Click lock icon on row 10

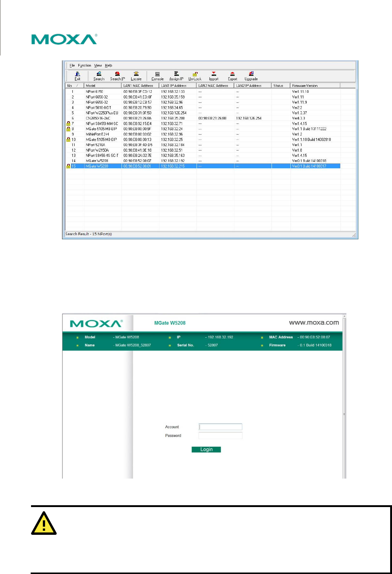point(68,139)
